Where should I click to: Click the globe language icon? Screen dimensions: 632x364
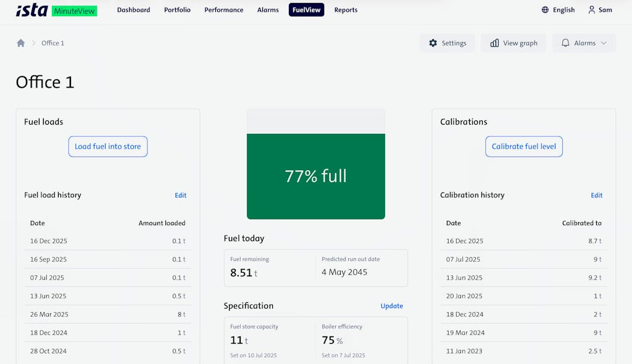point(545,10)
